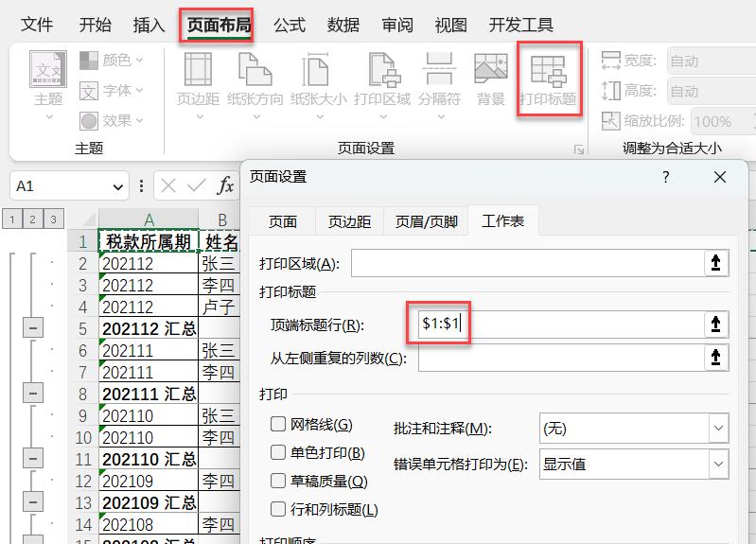Viewport: 756px width, 544px height.
Task: Switch to the 数据 ribbon tab
Action: (x=343, y=25)
